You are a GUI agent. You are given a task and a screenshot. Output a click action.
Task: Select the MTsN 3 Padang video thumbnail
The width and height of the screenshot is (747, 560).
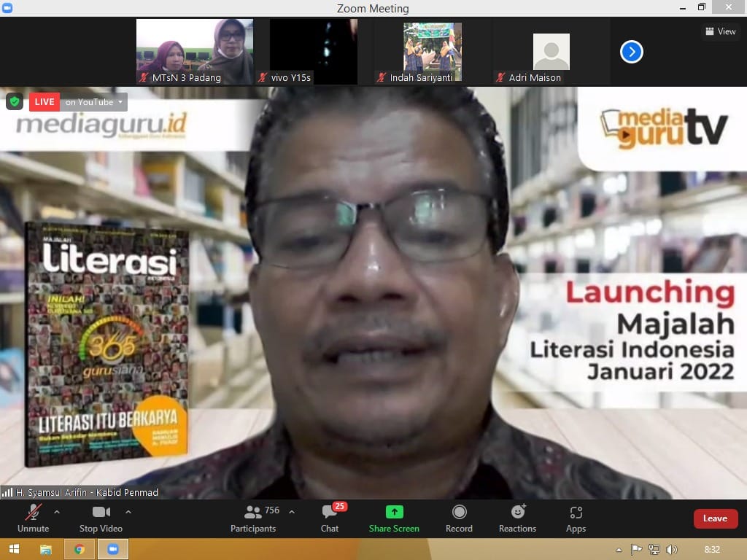[194, 52]
